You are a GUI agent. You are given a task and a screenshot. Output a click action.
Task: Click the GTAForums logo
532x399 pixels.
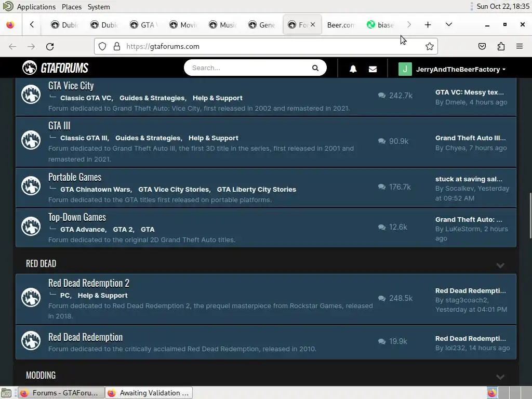pos(55,68)
